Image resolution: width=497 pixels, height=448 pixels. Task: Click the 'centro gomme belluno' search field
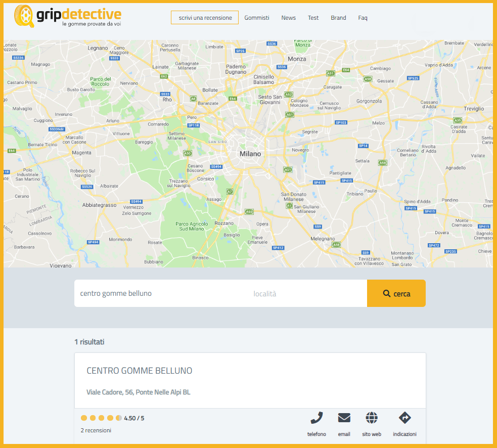157,293
